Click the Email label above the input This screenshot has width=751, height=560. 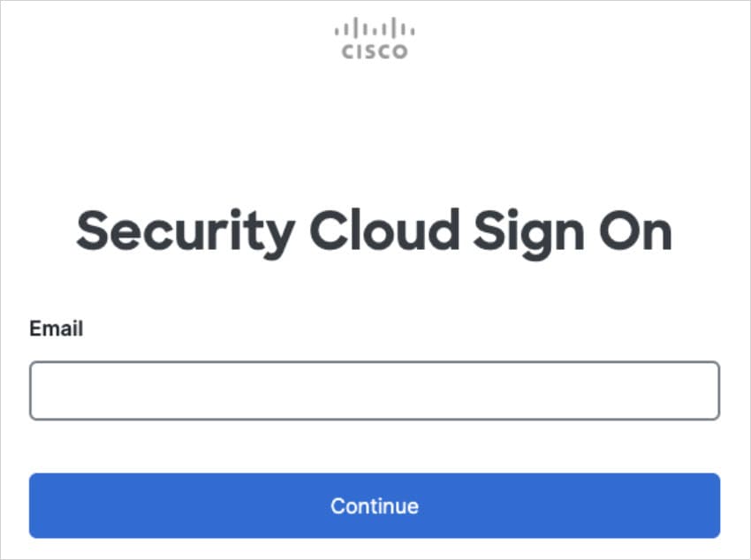coord(56,329)
